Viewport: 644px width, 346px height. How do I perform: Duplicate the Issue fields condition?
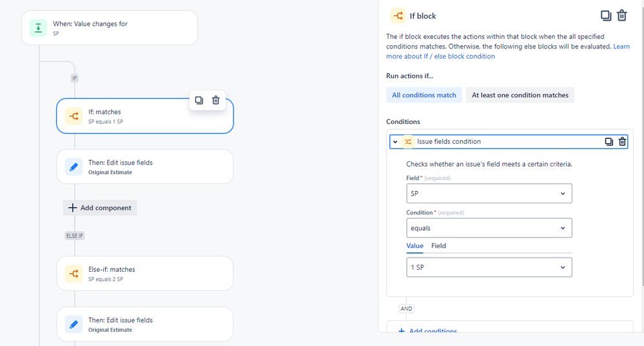(x=609, y=141)
